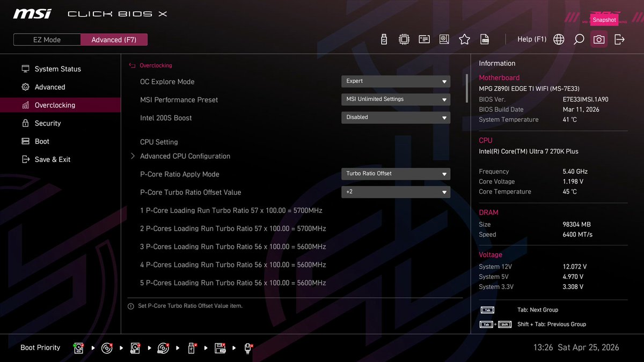
Task: Click the exit arrow icon in toolbar
Action: pyautogui.click(x=619, y=39)
